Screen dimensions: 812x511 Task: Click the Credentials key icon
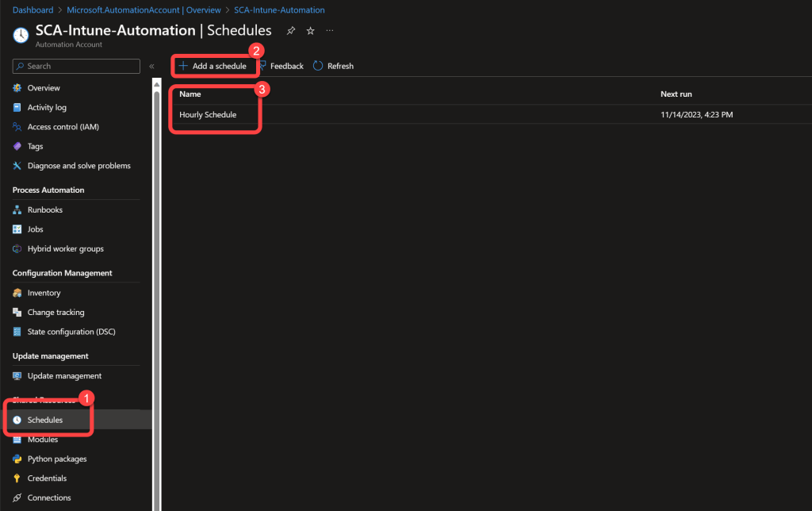(17, 478)
